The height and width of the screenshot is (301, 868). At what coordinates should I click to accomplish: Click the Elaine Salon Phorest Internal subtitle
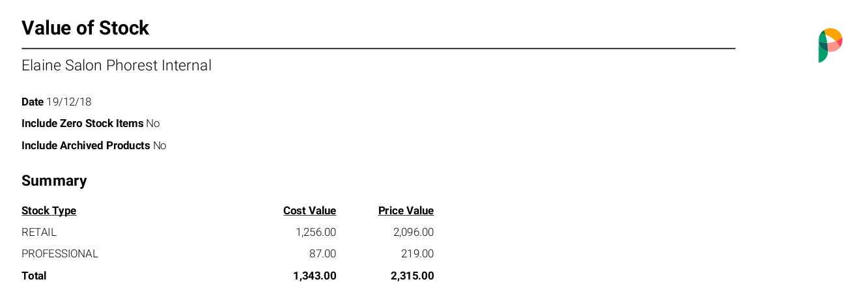[117, 65]
